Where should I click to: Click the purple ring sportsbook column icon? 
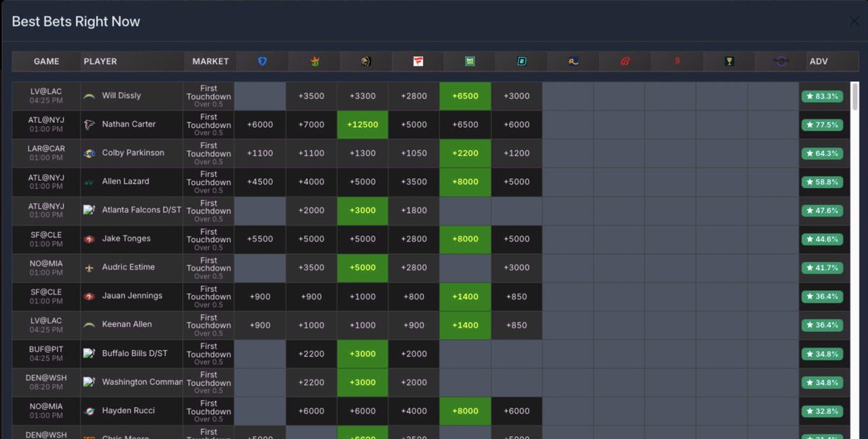click(x=781, y=61)
